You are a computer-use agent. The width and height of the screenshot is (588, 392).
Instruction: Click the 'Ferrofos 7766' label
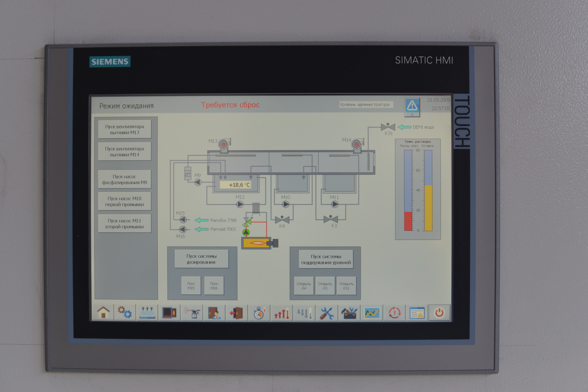[x=223, y=220]
